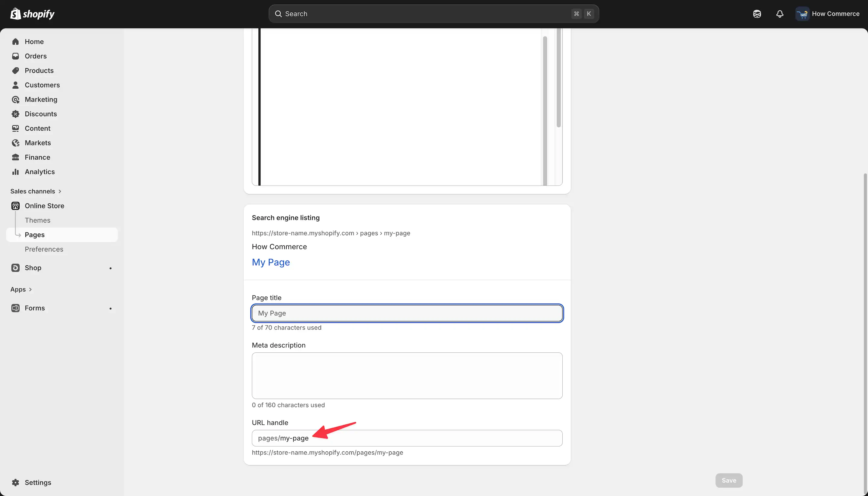Click the How Commerce store avatar

pos(802,14)
